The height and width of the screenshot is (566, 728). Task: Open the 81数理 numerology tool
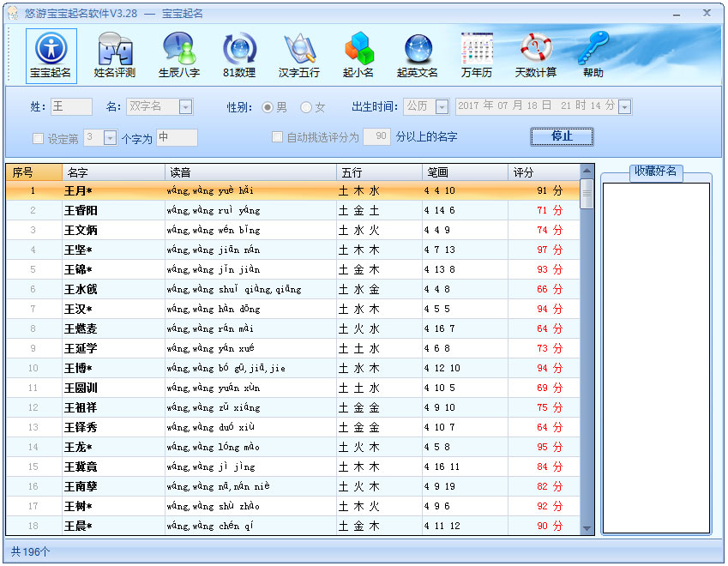point(239,55)
